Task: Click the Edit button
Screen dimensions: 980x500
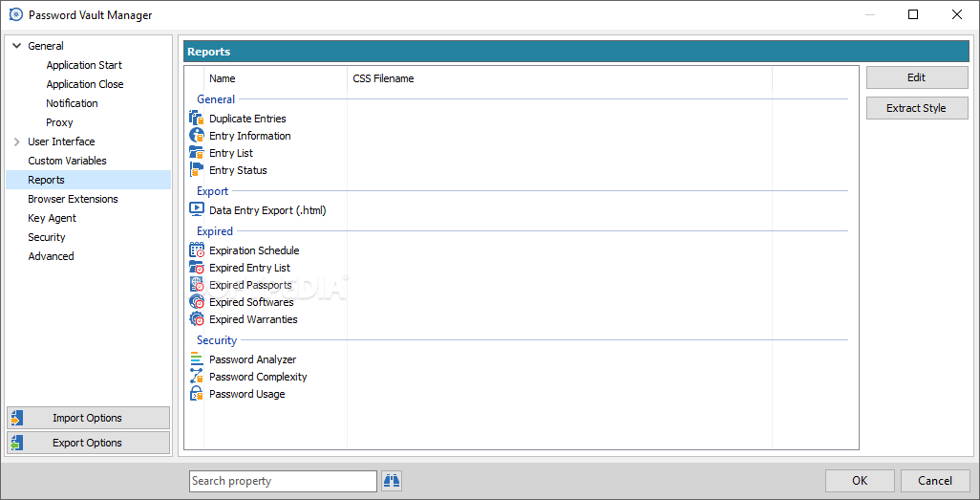Action: coord(917,77)
